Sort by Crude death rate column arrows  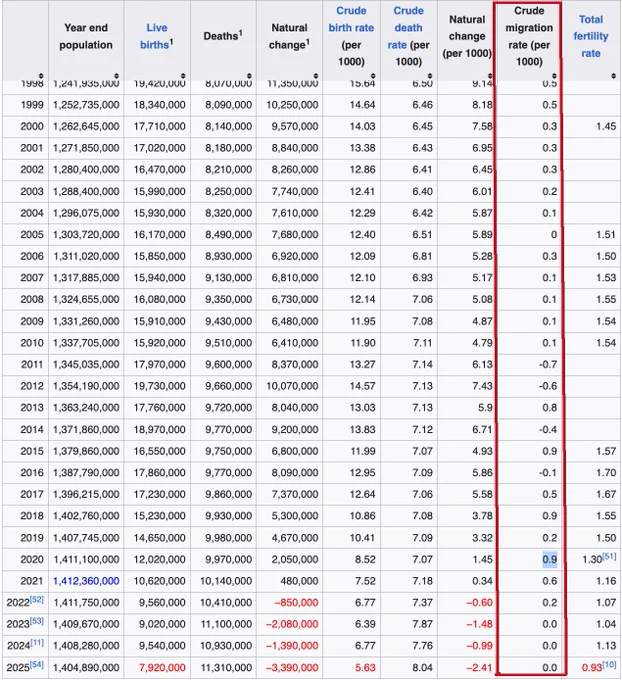[x=430, y=76]
